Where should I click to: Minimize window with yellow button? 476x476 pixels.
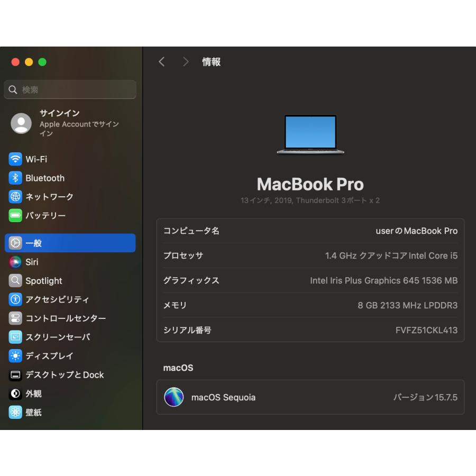[x=29, y=62]
